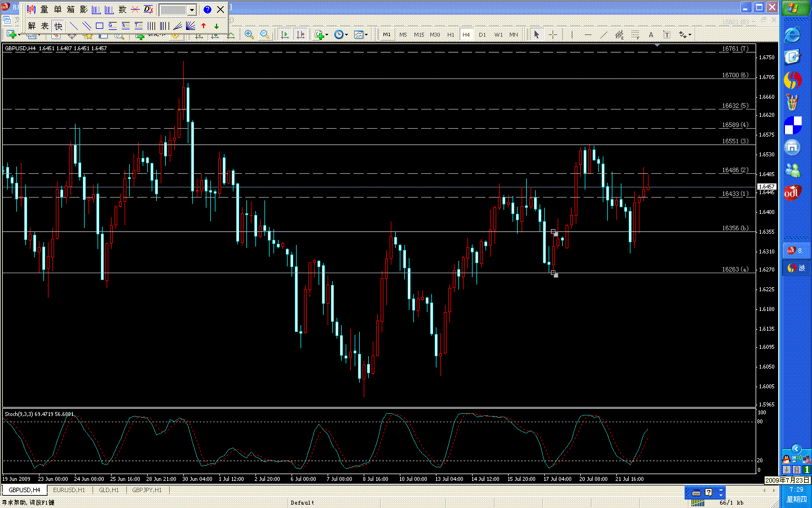The width and height of the screenshot is (812, 508).
Task: Open the indicators list dropdown
Action: click(321, 34)
